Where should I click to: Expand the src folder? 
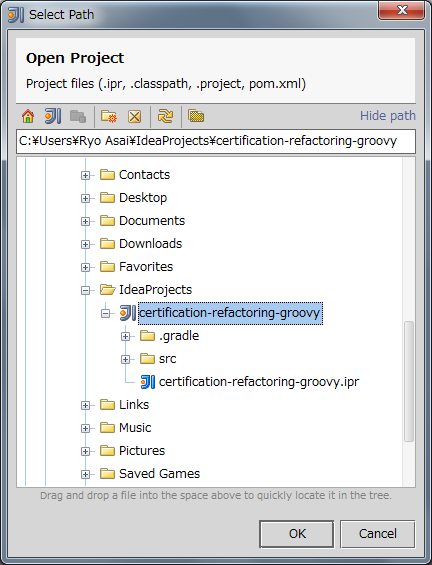(125, 359)
